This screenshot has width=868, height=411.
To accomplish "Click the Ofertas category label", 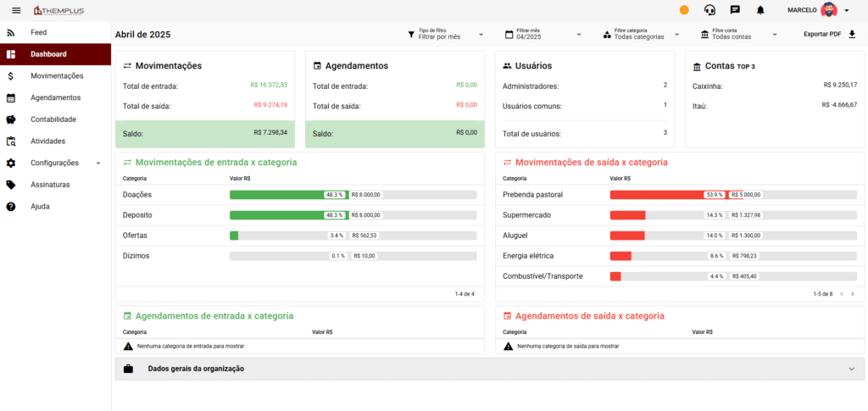I will [135, 236].
